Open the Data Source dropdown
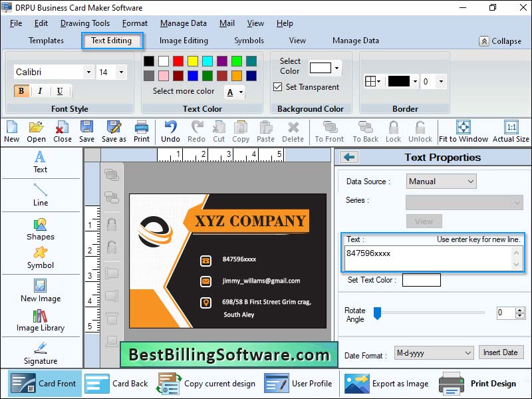This screenshot has width=532, height=399. (441, 182)
